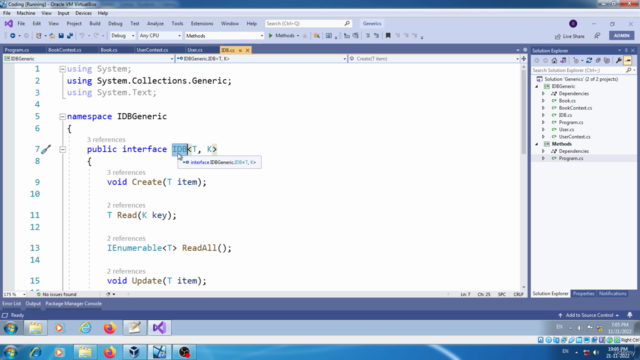Click the Save All icon

pos(70,36)
